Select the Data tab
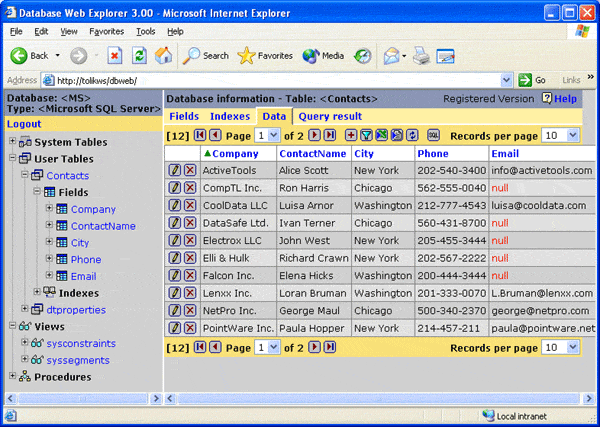 tap(274, 116)
